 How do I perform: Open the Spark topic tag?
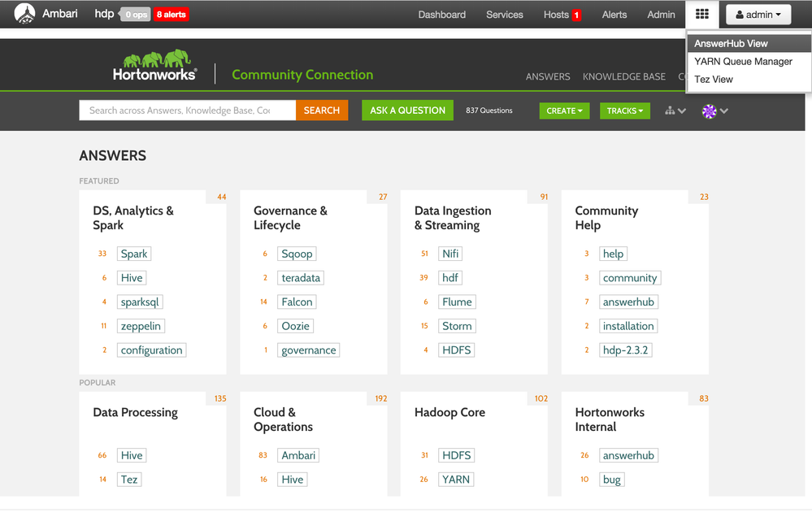[134, 254]
